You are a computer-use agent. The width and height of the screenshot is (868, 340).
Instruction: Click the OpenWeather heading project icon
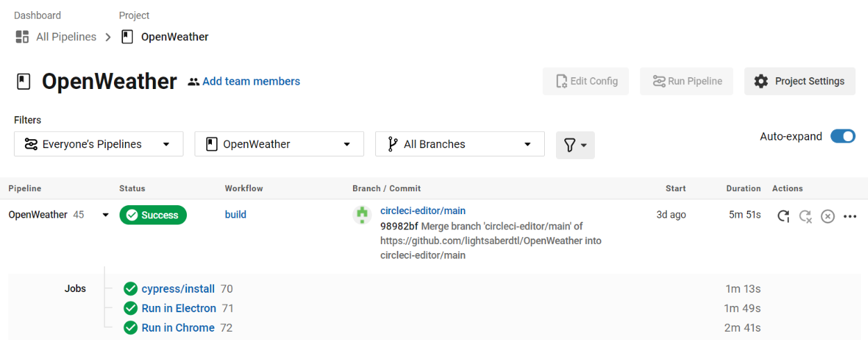point(24,82)
